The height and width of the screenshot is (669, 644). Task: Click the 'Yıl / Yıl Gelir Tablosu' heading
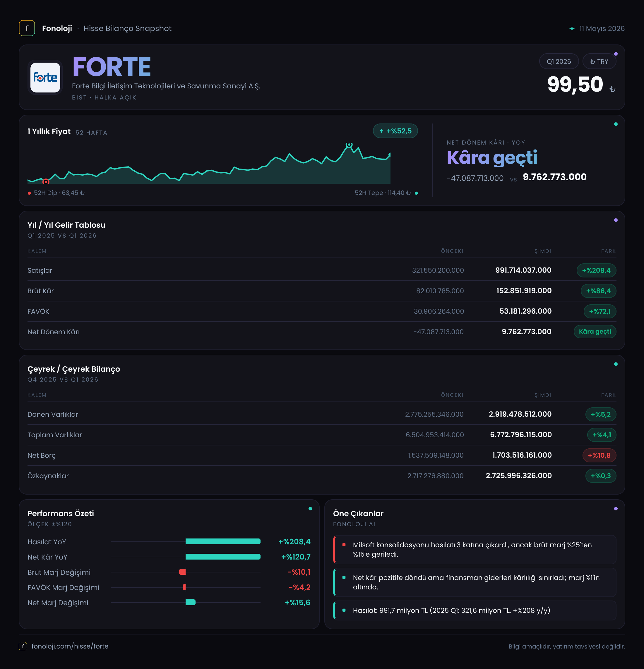pyautogui.click(x=66, y=225)
